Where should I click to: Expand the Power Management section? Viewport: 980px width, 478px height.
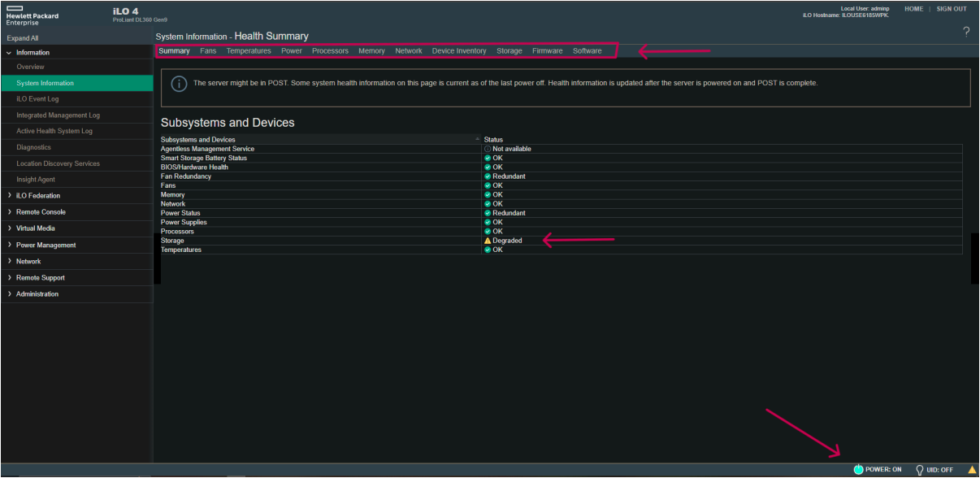pyautogui.click(x=8, y=245)
